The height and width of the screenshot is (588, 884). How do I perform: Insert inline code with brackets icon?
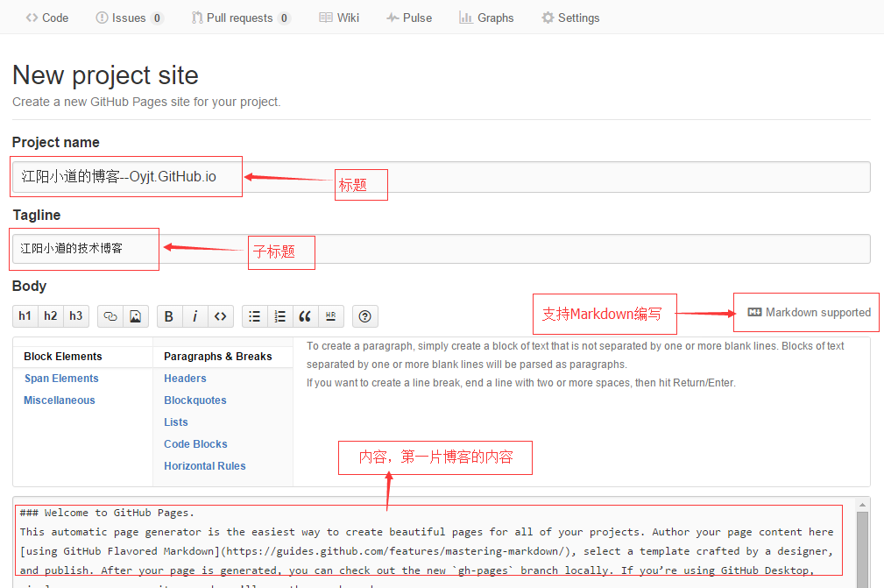coord(221,316)
